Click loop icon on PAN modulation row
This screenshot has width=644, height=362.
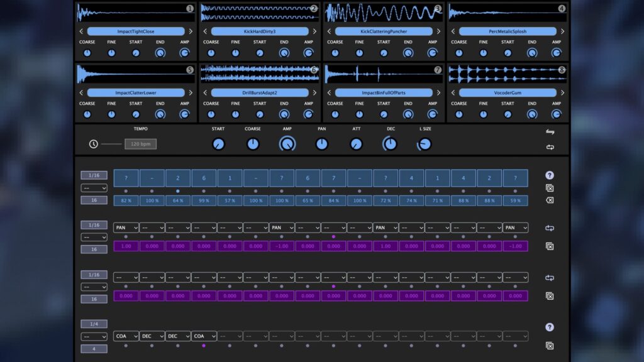tap(550, 228)
